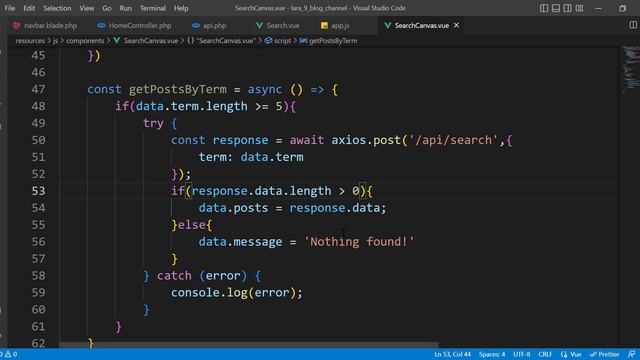Open the File menu
This screenshot has height=360, width=640.
[10, 8]
